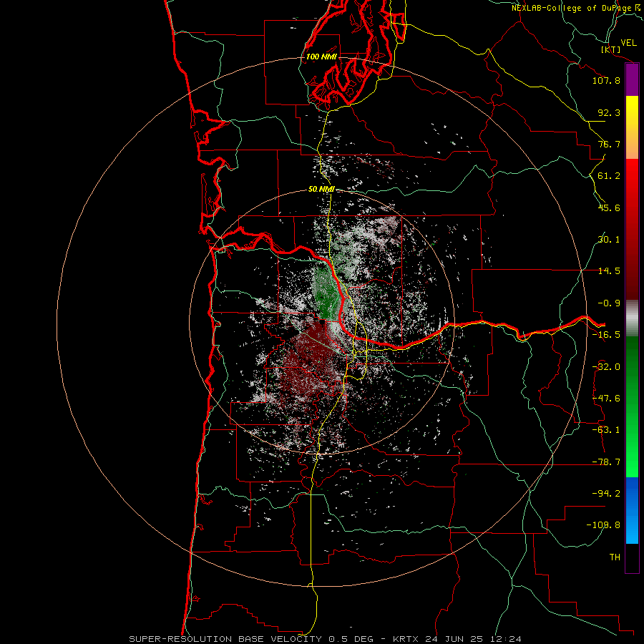Click the -16.5 scale value
Image resolution: width=644 pixels, height=644 pixels.
point(606,335)
